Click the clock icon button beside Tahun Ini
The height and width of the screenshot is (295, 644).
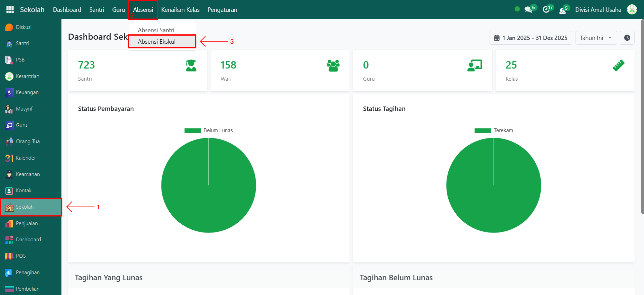click(x=627, y=38)
